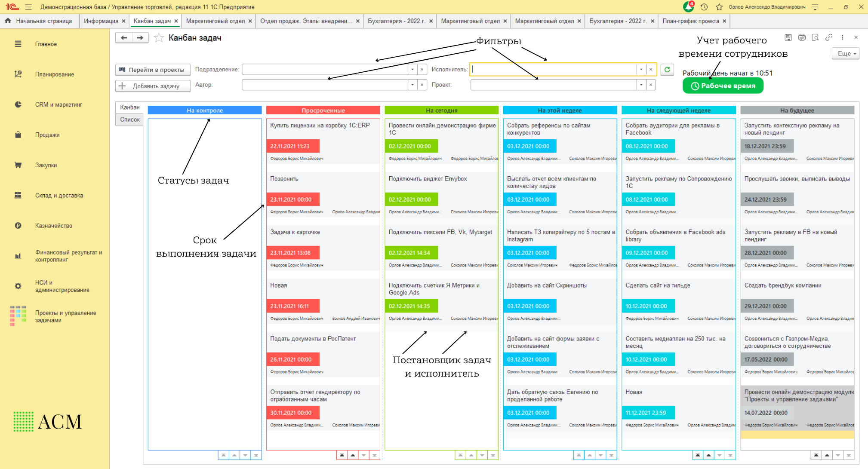The height and width of the screenshot is (469, 868).
Task: Click the refresh icon next to Исполнитель
Action: pyautogui.click(x=667, y=70)
